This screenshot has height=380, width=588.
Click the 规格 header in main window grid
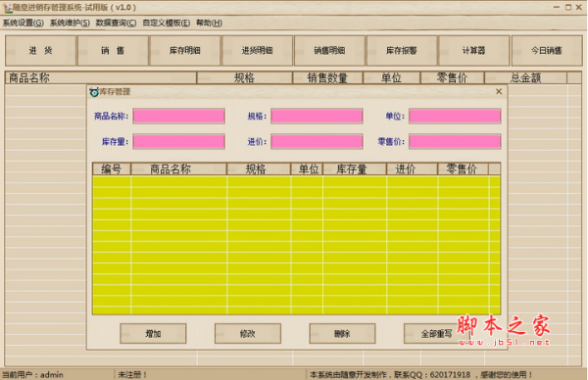(x=244, y=78)
